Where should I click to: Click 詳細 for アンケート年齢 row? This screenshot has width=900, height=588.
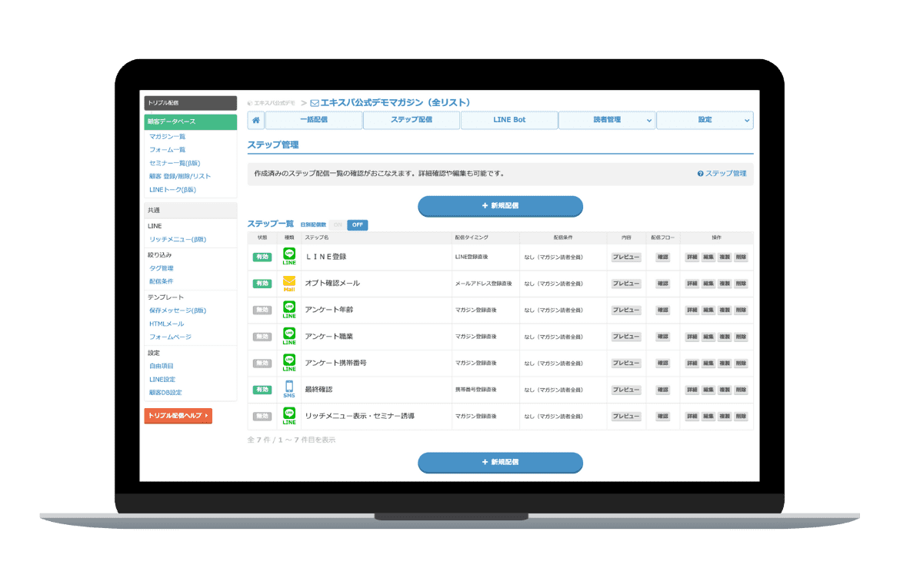(x=692, y=310)
